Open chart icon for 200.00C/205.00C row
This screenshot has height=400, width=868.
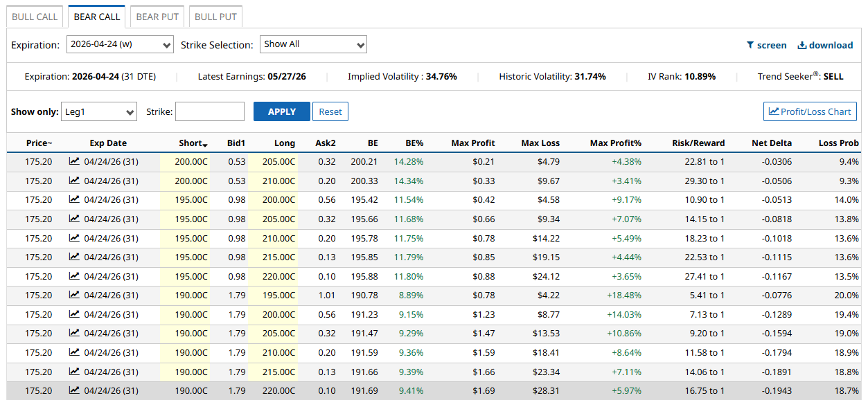click(x=74, y=161)
